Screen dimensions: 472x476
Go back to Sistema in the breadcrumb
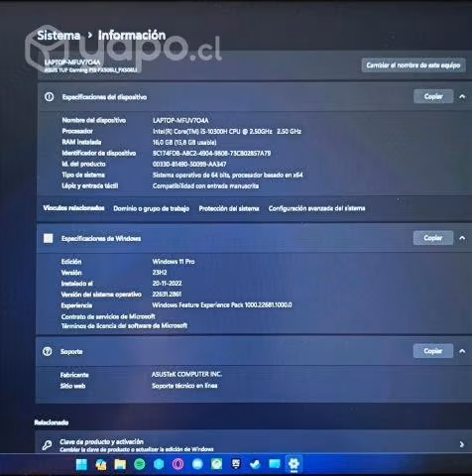(59, 36)
